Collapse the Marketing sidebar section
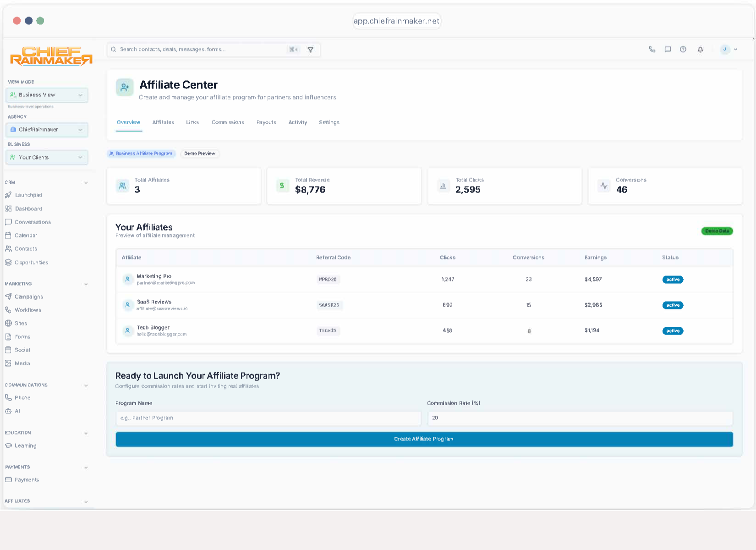The width and height of the screenshot is (756, 550). [x=86, y=284]
